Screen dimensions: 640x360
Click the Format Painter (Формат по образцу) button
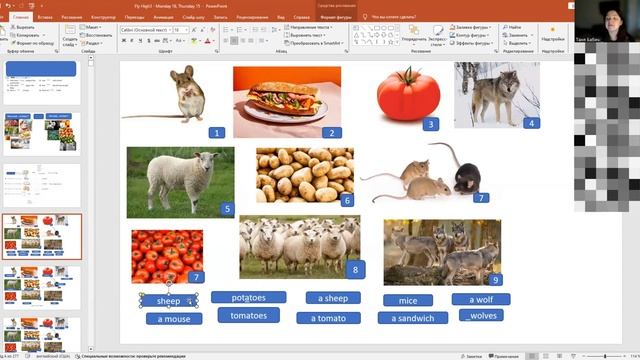point(32,43)
